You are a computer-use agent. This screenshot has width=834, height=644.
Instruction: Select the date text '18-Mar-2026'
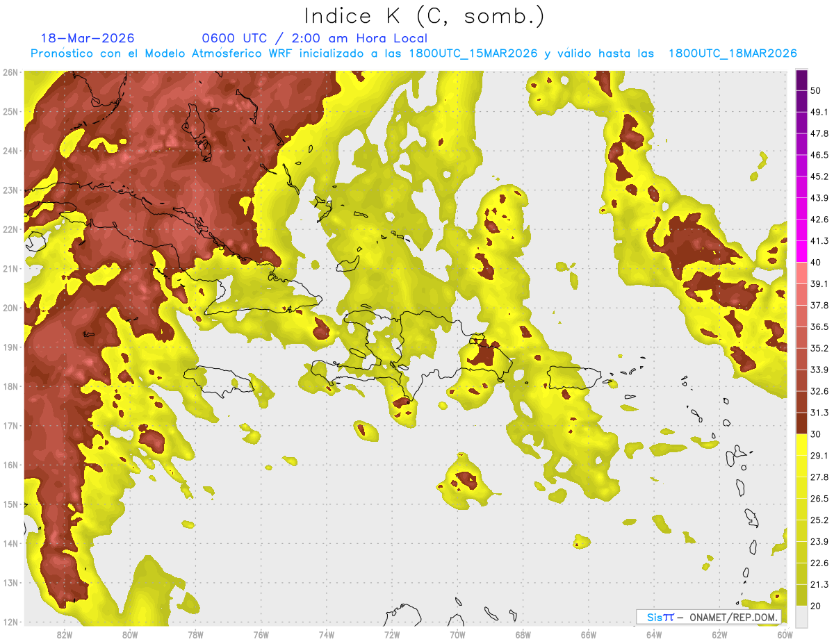[x=88, y=38]
